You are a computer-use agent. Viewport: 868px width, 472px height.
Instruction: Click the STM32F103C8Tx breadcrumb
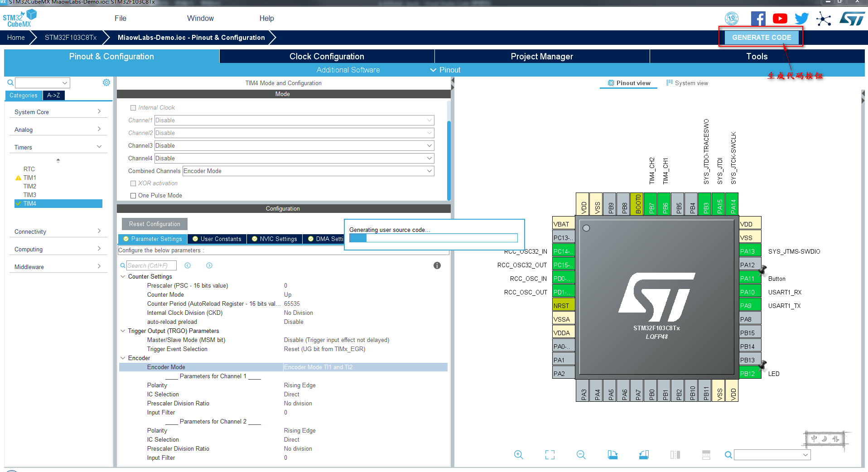[71, 38]
